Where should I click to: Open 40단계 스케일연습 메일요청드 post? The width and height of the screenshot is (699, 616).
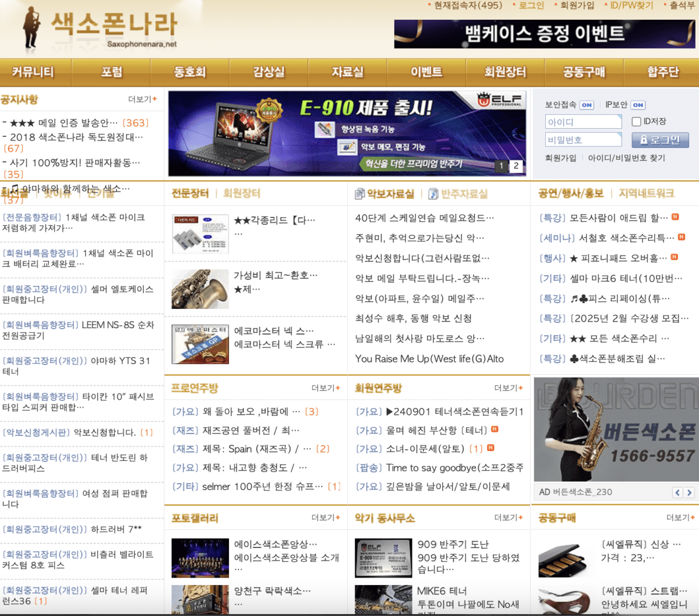[425, 218]
